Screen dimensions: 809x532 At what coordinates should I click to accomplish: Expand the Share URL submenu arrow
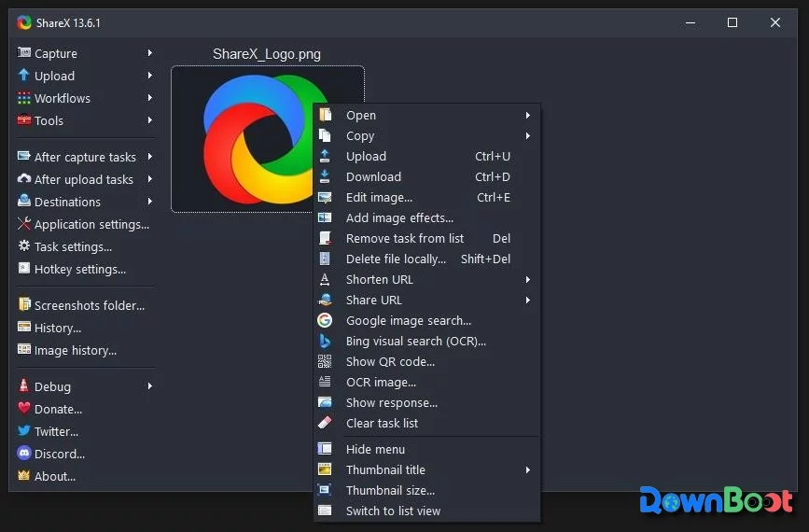(528, 300)
